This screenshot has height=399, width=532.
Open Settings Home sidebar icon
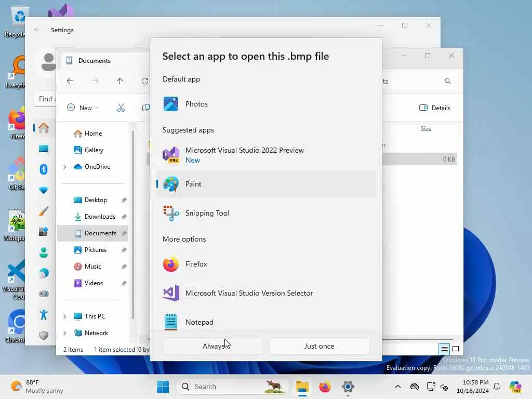[x=44, y=128]
